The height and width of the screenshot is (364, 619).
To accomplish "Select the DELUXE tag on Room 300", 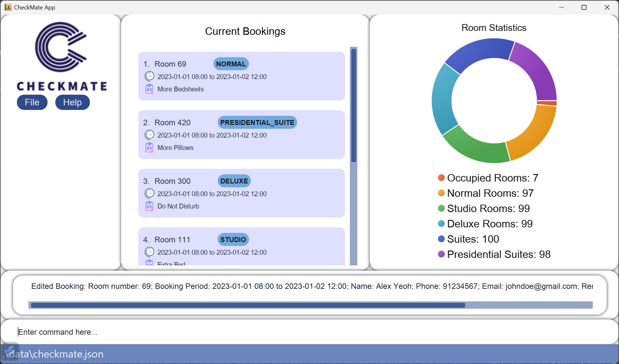I will (234, 181).
